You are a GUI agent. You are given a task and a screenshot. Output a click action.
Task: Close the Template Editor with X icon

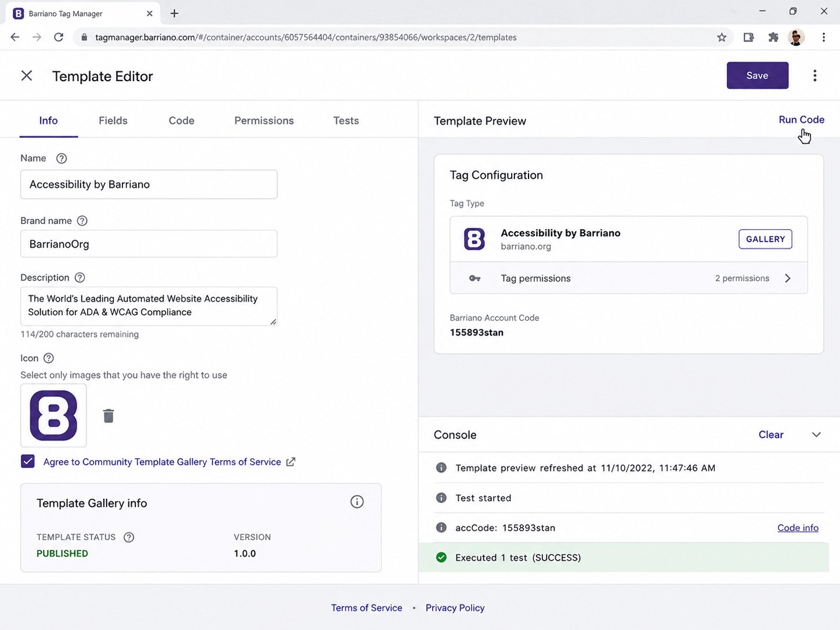[27, 75]
